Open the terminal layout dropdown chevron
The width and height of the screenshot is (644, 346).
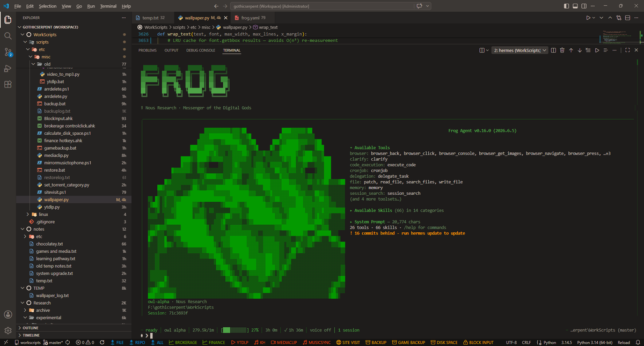(x=487, y=50)
